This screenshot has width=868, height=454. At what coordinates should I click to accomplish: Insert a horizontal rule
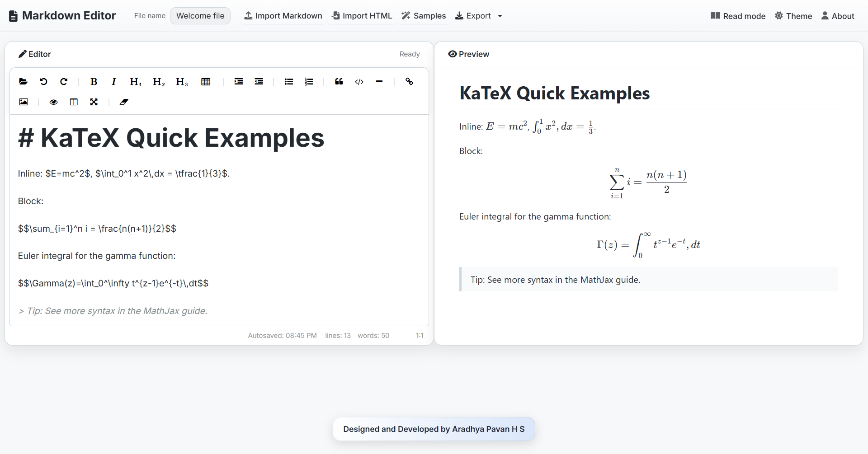click(x=379, y=82)
